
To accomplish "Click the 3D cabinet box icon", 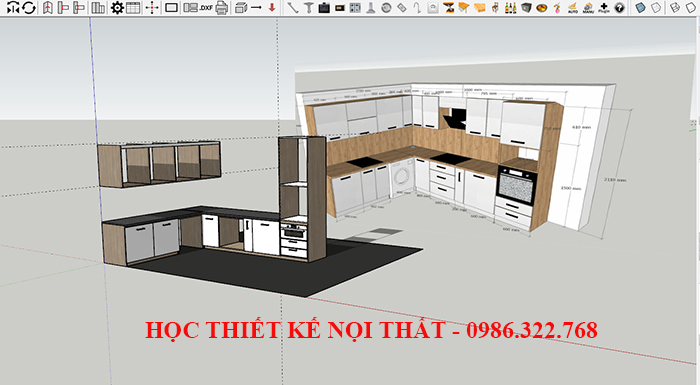I will [x=241, y=7].
